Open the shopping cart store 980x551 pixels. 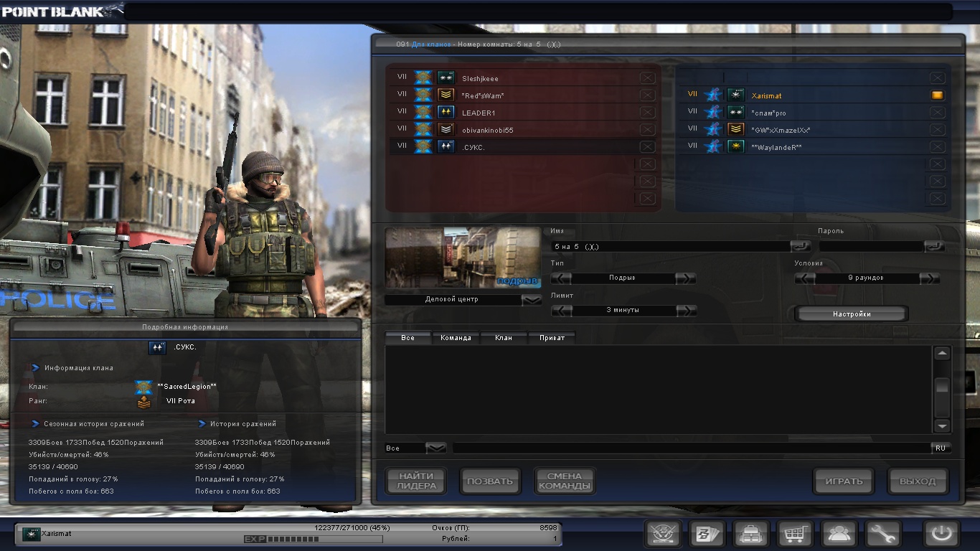pyautogui.click(x=794, y=534)
